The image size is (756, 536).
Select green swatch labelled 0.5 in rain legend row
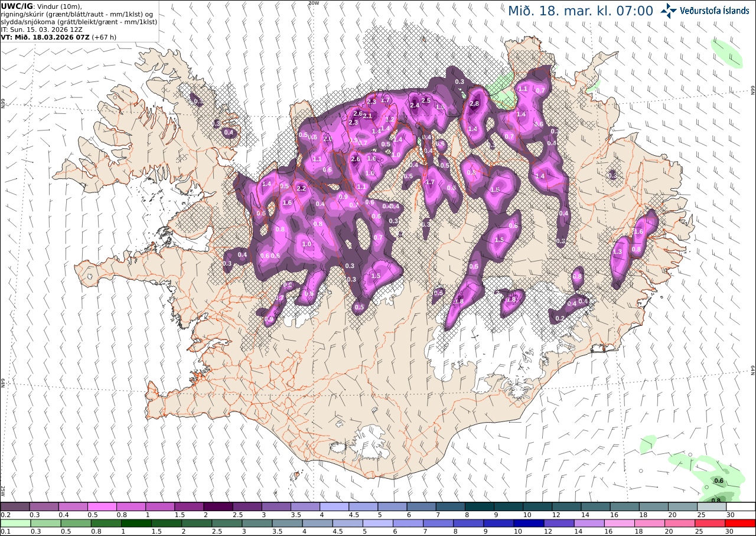[76, 523]
